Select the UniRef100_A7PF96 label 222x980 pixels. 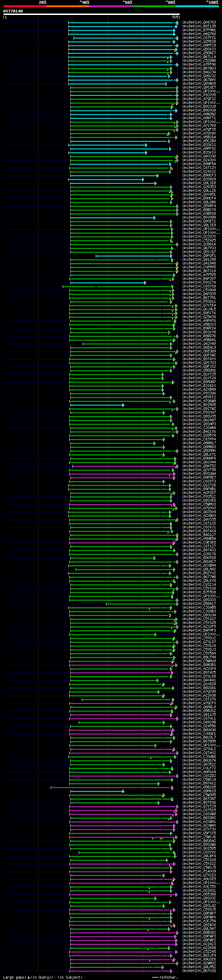coord(199,65)
